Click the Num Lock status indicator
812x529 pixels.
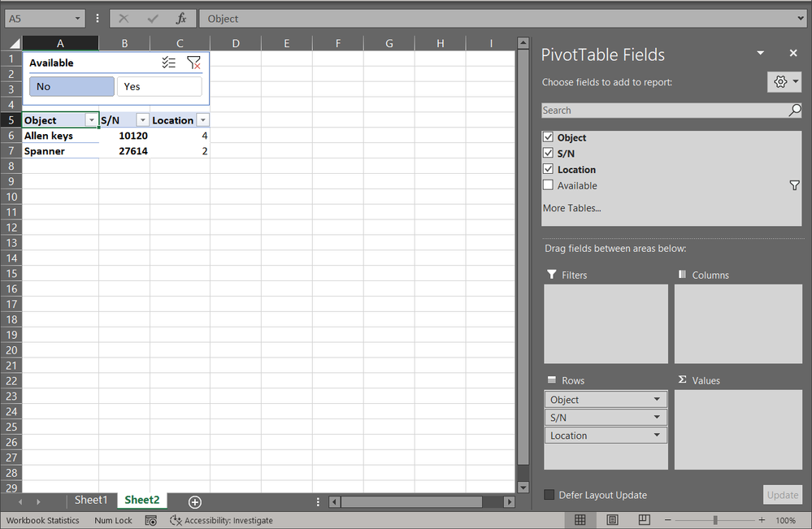[x=113, y=520]
